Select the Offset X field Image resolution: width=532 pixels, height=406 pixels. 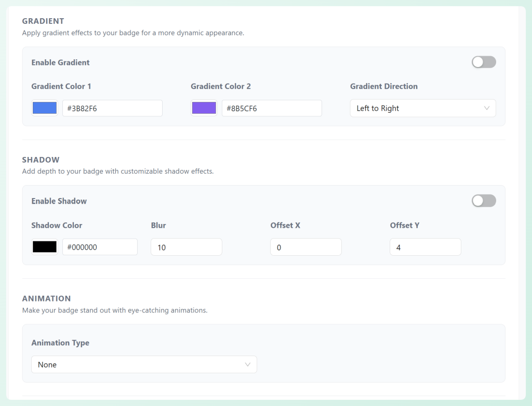click(305, 246)
